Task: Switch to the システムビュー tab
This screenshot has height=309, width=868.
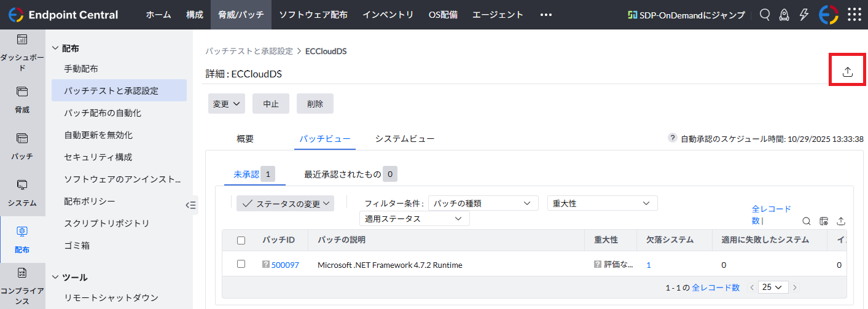Action: pos(405,139)
